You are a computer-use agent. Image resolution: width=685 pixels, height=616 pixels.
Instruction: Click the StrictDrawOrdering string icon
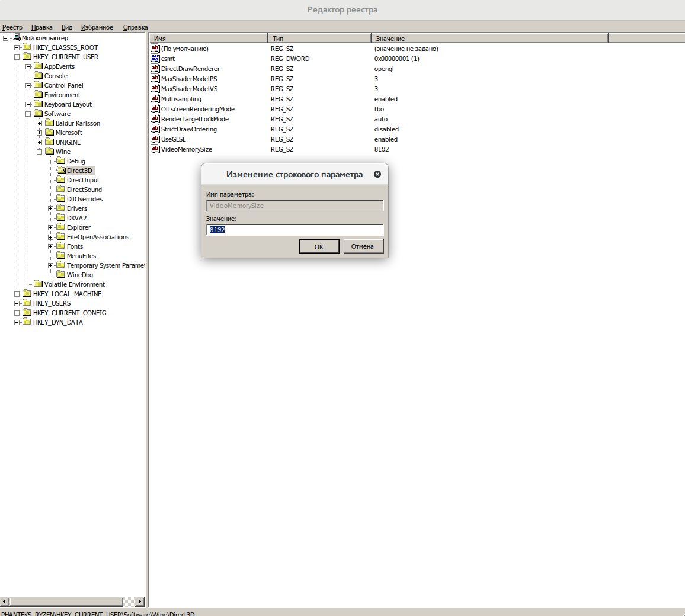point(155,129)
